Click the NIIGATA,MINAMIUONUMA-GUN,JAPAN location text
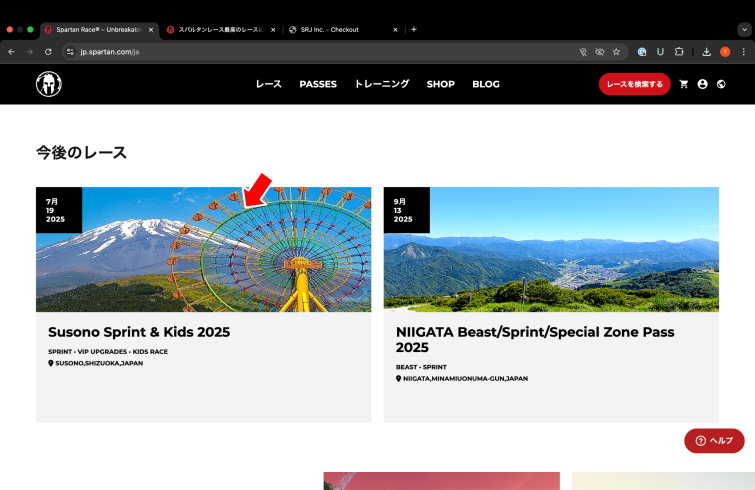 [465, 379]
